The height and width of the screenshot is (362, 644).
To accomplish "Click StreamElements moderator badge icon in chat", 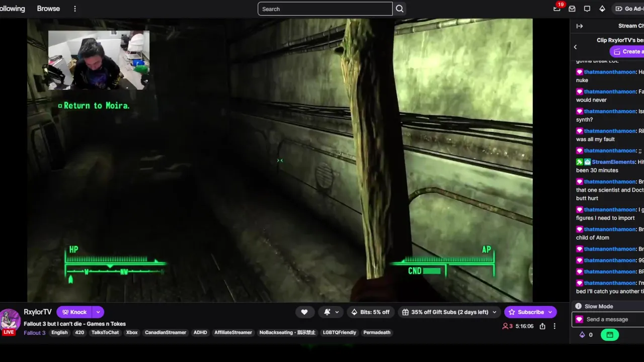I will [580, 162].
